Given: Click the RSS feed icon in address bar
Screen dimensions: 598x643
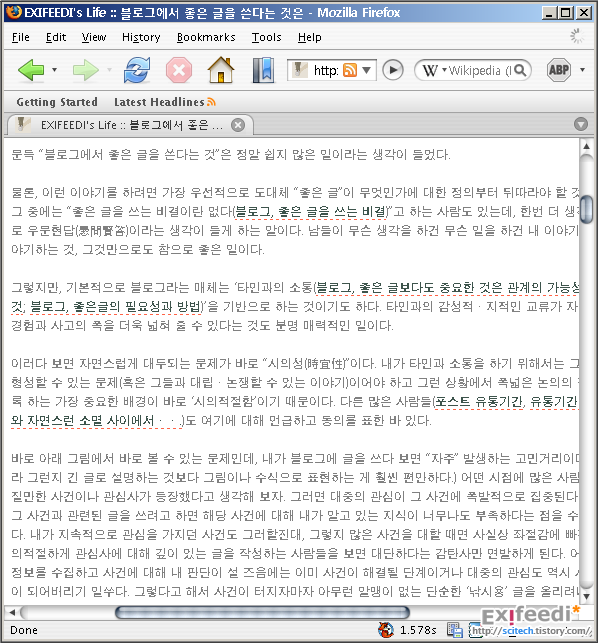Looking at the screenshot, I should pos(350,71).
